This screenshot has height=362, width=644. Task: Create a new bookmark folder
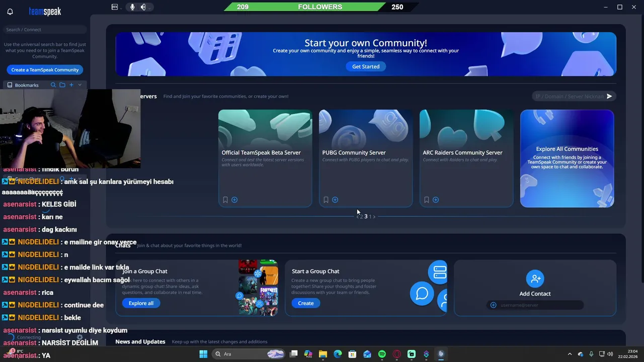click(62, 85)
